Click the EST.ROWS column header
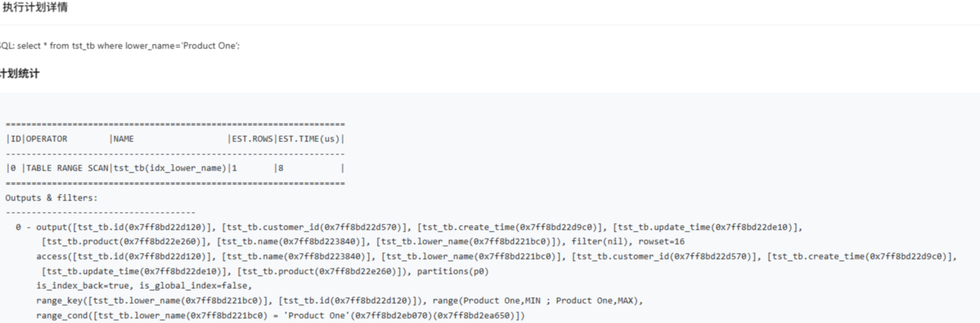Screen dimensions: 980x323 [x=253, y=138]
